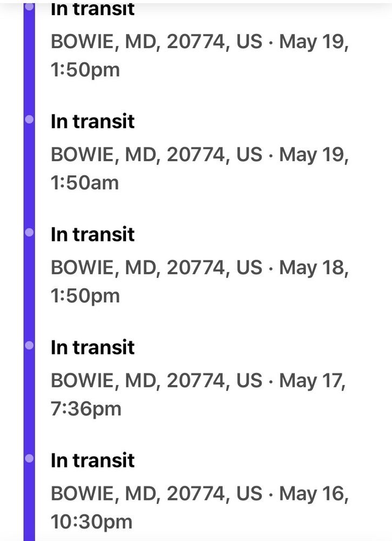
Task: Click the BOWIE, MD address line dated May 16
Action: 200,494
